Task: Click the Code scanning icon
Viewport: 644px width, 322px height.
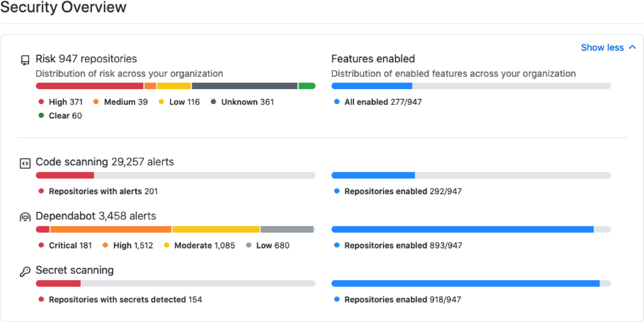Action: pyautogui.click(x=25, y=163)
